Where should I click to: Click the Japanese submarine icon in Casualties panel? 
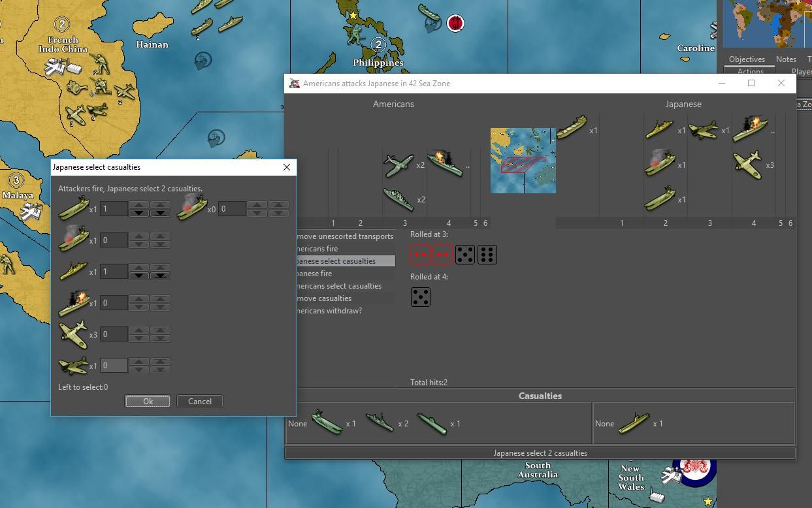(634, 423)
